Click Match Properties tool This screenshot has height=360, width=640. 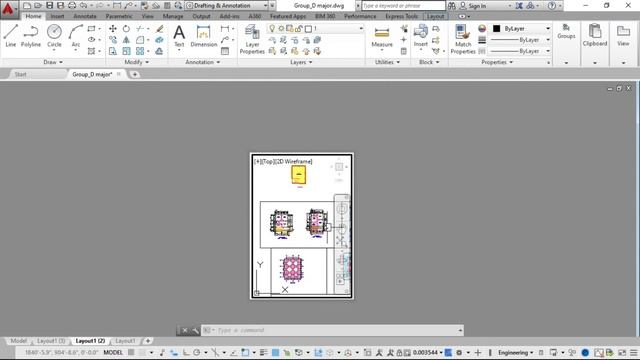click(x=463, y=39)
